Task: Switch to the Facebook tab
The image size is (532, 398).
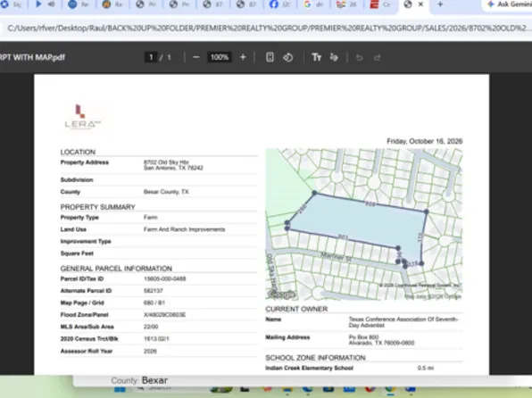Action: click(278, 4)
